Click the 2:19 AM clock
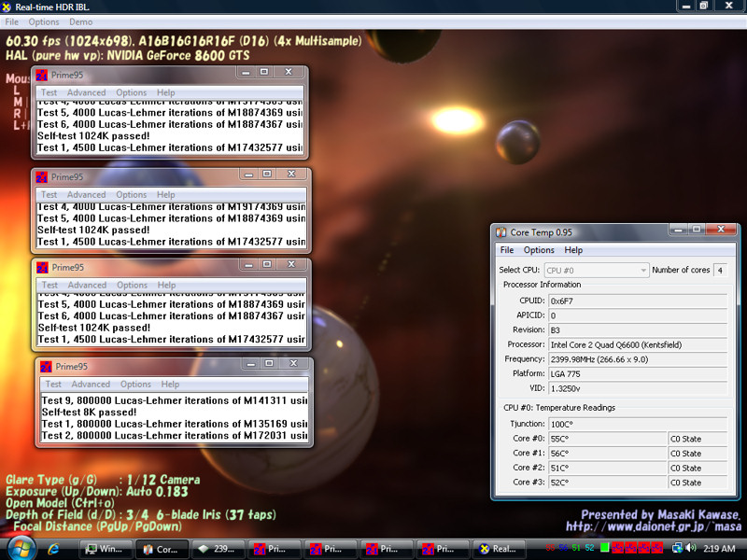The height and width of the screenshot is (560, 747). (719, 548)
